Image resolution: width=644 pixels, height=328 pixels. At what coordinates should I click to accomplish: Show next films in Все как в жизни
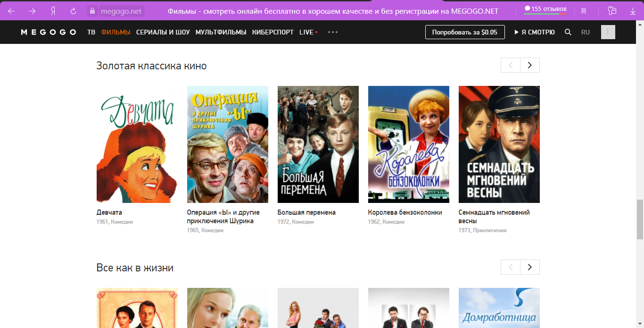click(x=530, y=267)
